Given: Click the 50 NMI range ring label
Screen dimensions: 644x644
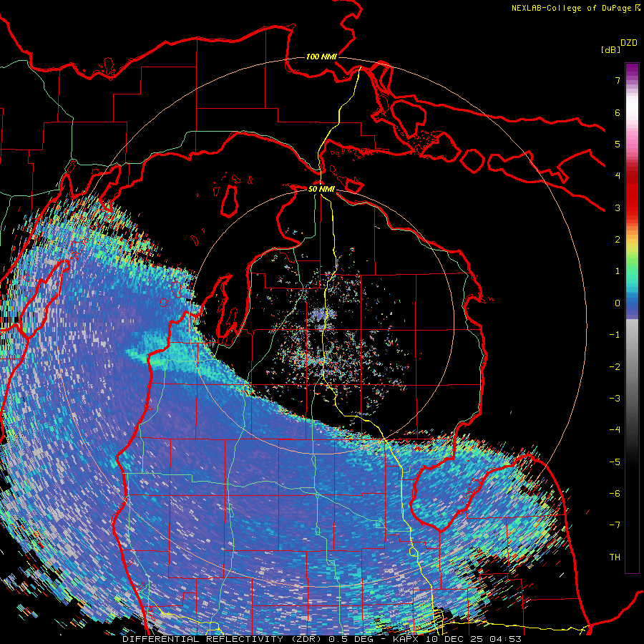Looking at the screenshot, I should pos(321,189).
